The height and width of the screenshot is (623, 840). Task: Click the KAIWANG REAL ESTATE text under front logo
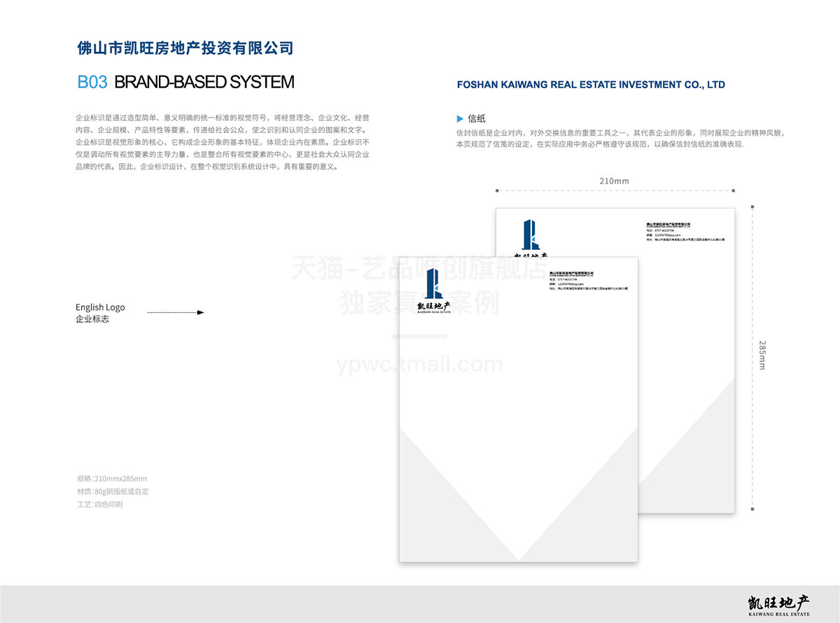433,313
